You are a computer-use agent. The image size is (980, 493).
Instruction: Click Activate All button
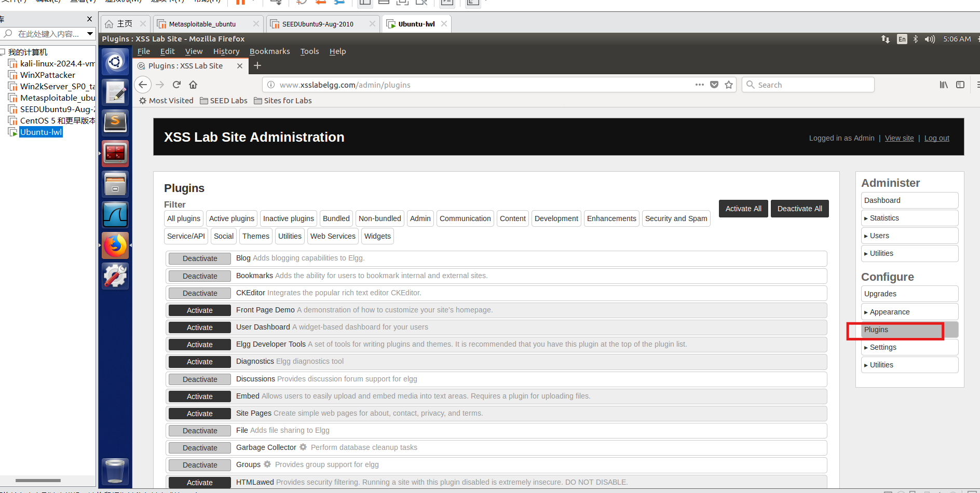[x=743, y=209]
